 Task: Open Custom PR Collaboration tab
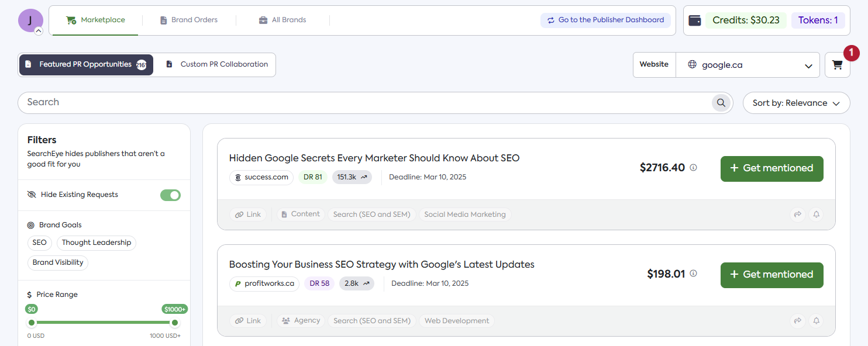coord(217,64)
